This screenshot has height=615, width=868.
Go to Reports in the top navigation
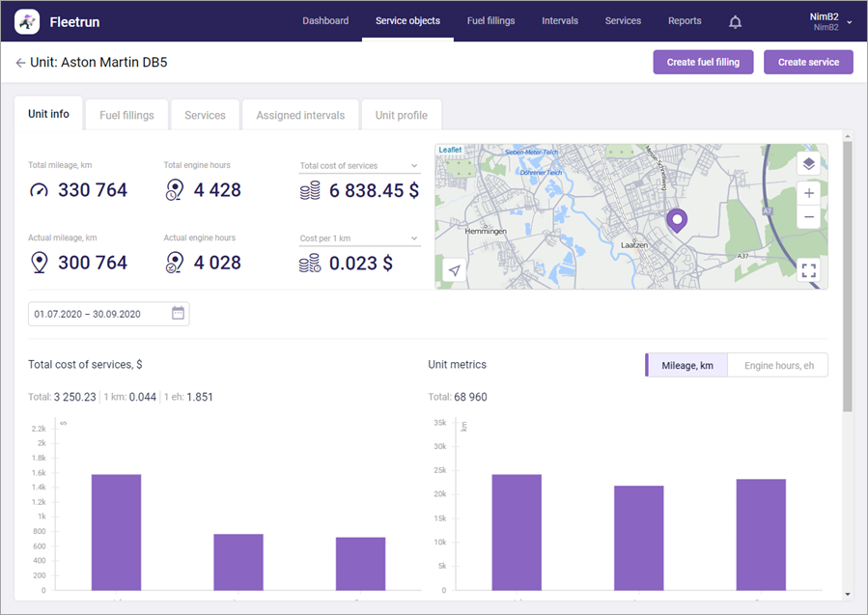click(x=685, y=21)
